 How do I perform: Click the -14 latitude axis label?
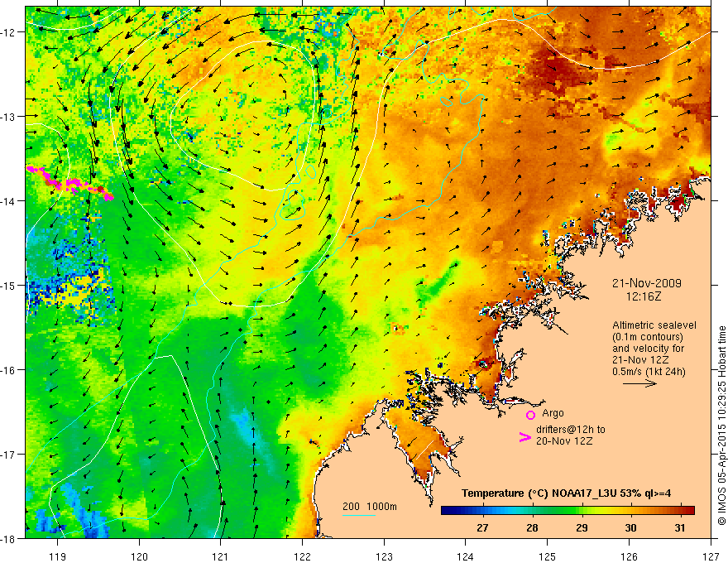(x=8, y=201)
